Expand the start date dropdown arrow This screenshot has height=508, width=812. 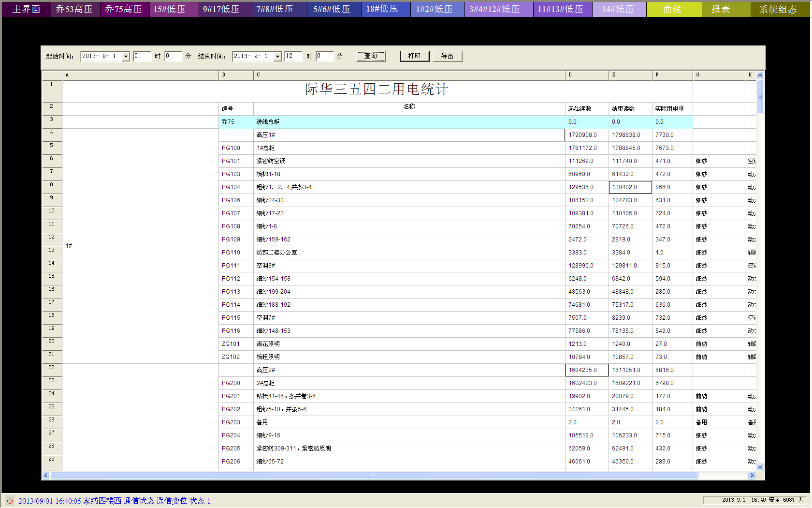[126, 57]
